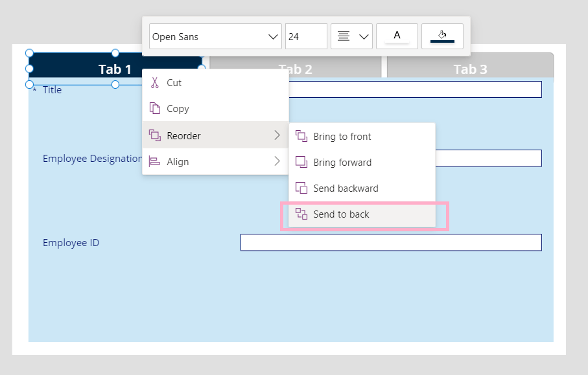Click the Bring forward icon

[301, 162]
